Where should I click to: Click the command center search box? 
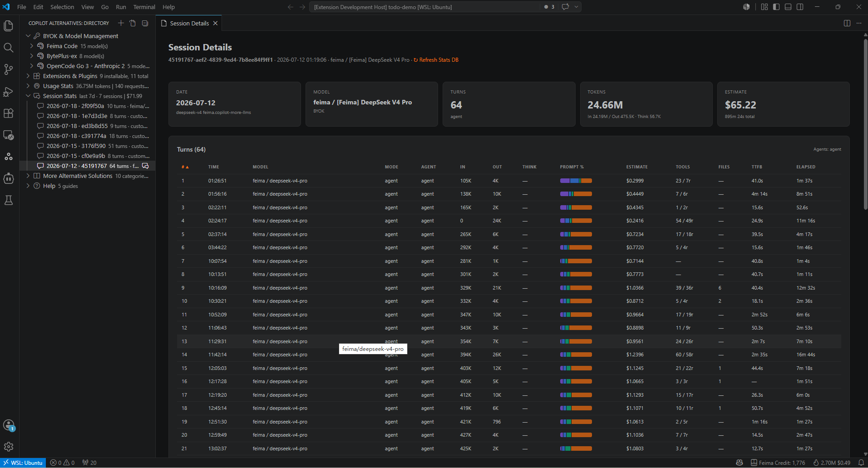(x=424, y=7)
